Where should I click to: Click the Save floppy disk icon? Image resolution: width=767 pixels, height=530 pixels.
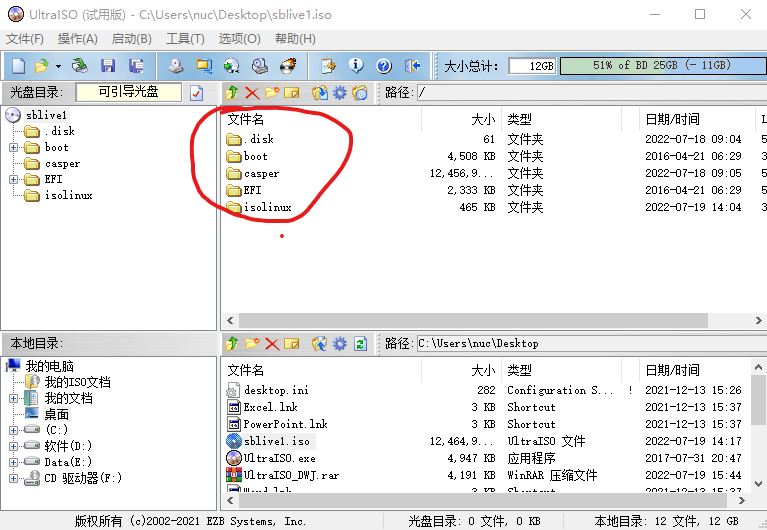coord(108,66)
